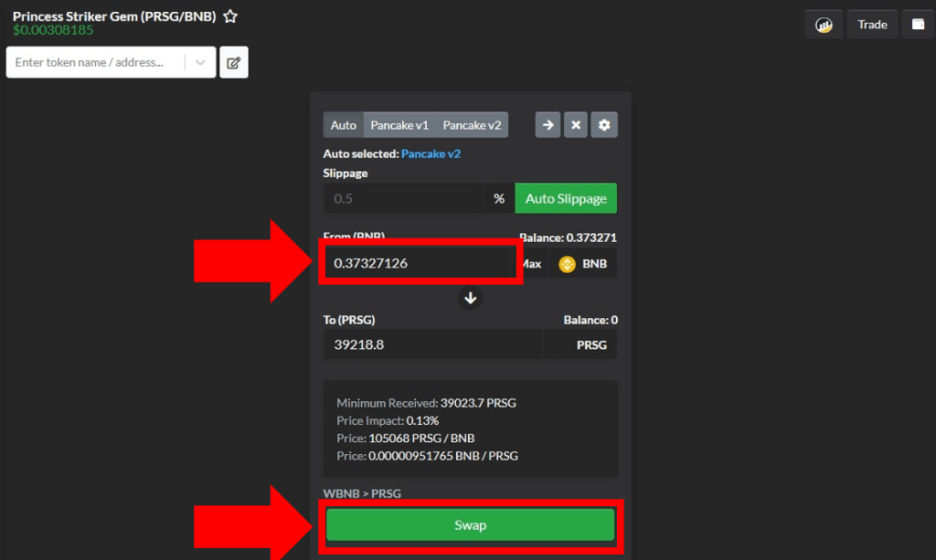Viewport: 936px width, 560px height.
Task: Click the To PRSG amount field
Action: pyautogui.click(x=432, y=344)
